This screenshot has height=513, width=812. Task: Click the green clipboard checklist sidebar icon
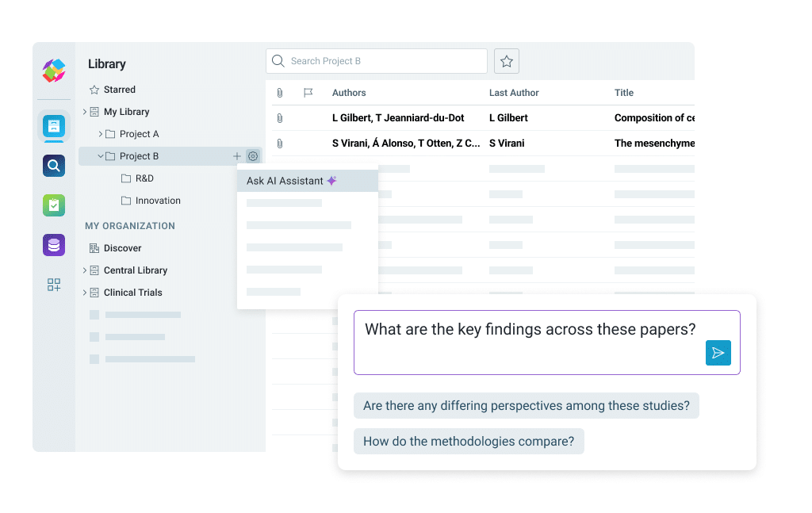[54, 205]
